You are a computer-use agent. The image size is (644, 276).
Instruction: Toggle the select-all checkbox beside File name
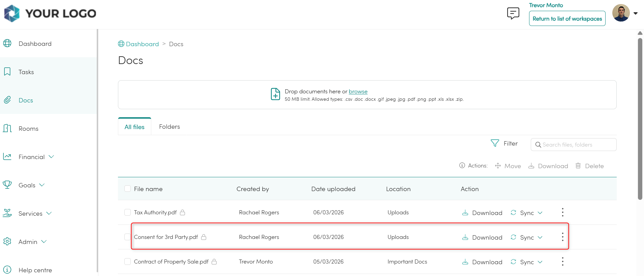127,189
